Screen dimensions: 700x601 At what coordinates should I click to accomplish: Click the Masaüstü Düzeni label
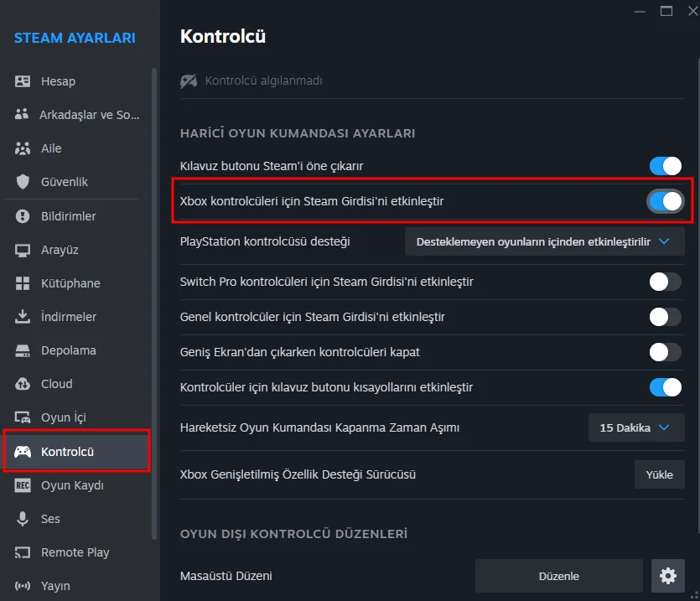[x=226, y=576]
